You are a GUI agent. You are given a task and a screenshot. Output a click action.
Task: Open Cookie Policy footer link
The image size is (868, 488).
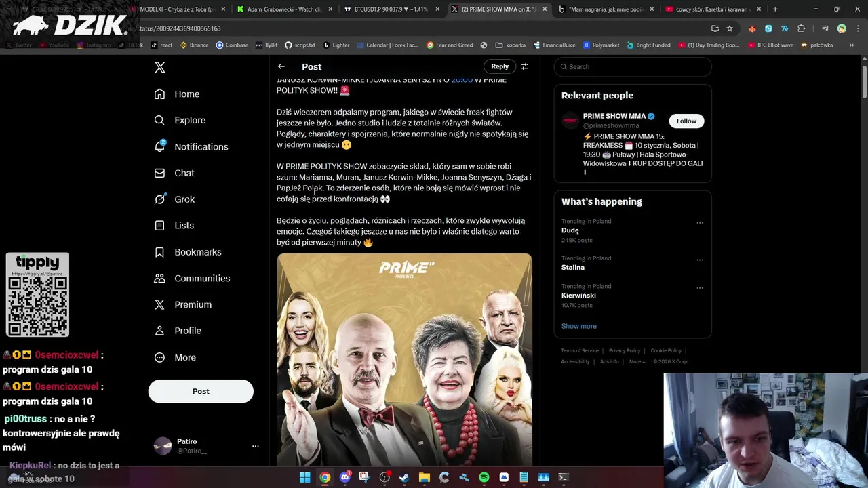click(666, 351)
